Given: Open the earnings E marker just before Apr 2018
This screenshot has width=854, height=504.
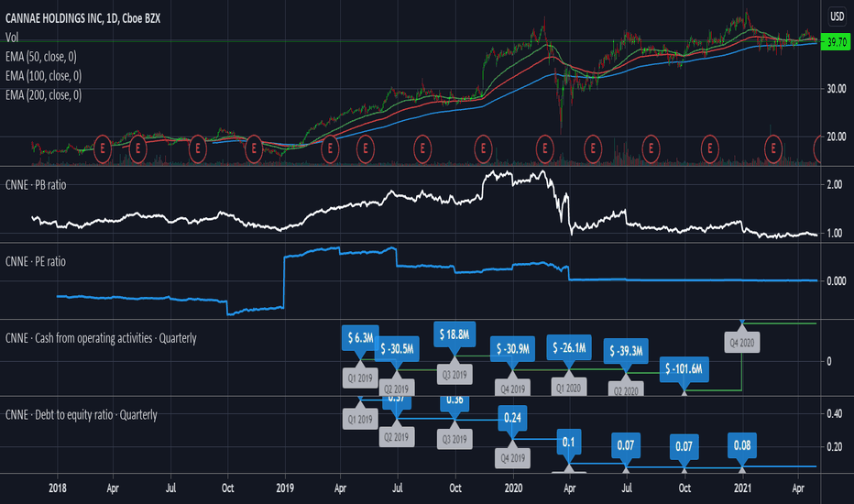Looking at the screenshot, I should pyautogui.click(x=103, y=148).
